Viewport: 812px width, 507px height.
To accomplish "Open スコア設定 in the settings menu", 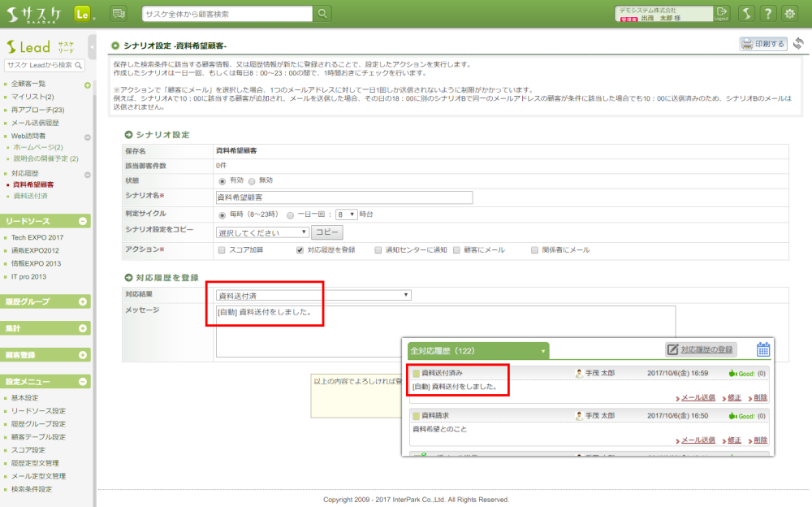I will 28,450.
